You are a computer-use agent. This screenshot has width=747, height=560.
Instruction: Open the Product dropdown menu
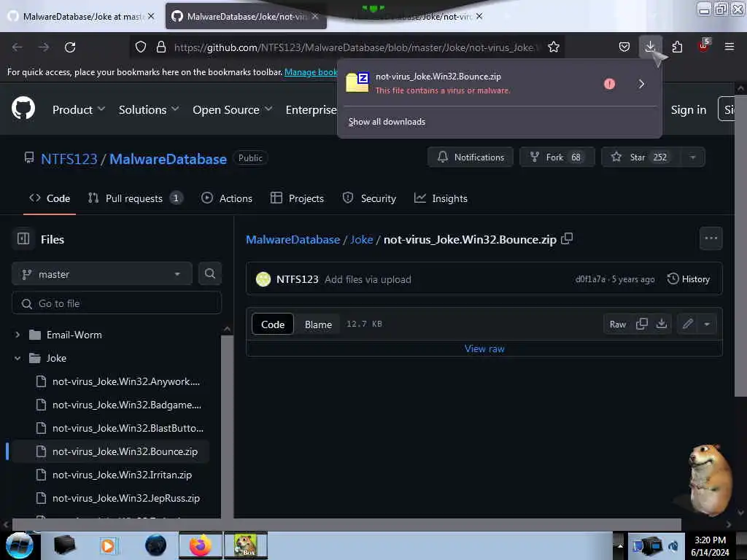tap(79, 109)
